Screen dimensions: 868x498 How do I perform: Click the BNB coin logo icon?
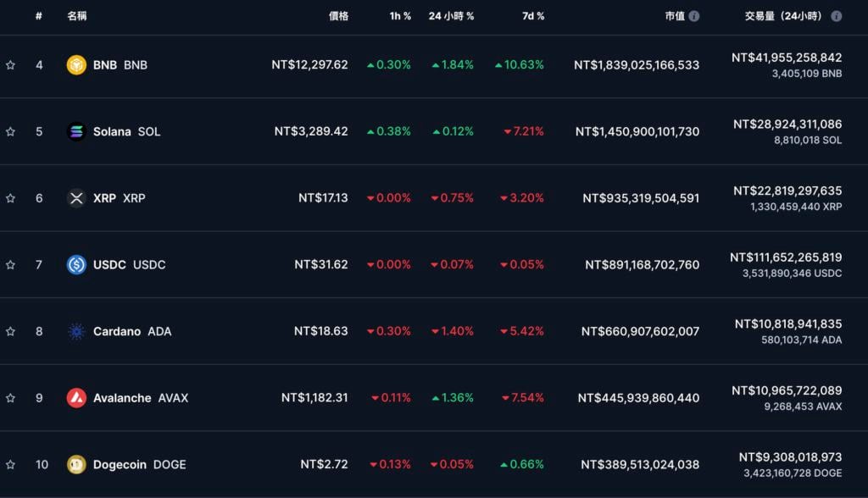76,65
